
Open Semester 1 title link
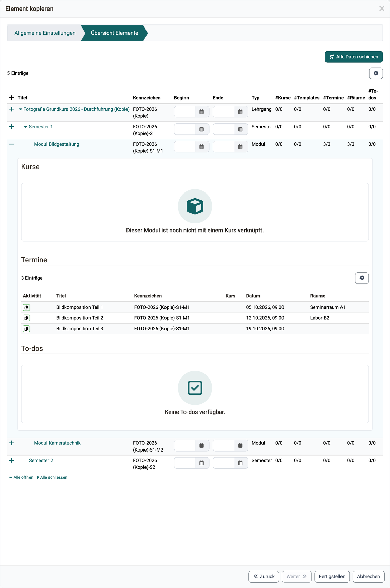[41, 127]
